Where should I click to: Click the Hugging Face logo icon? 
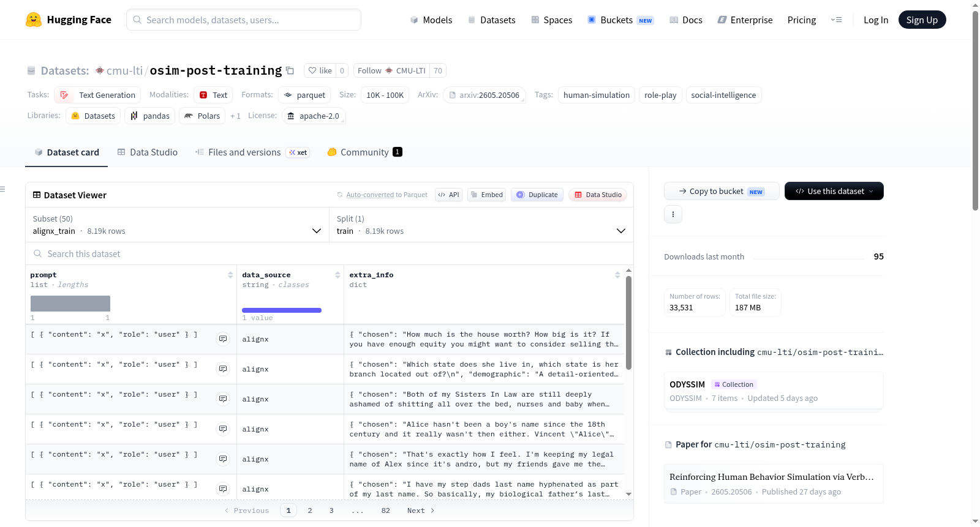coord(34,20)
